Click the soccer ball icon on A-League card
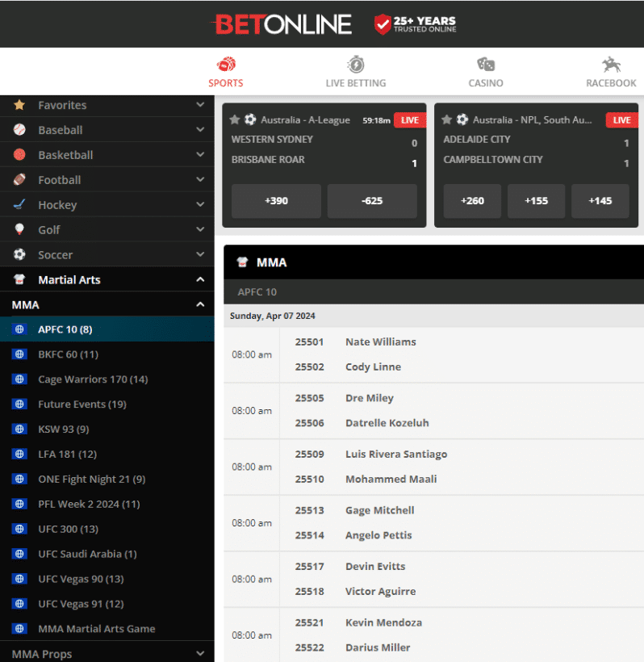Viewport: 644px width, 662px height. [250, 120]
